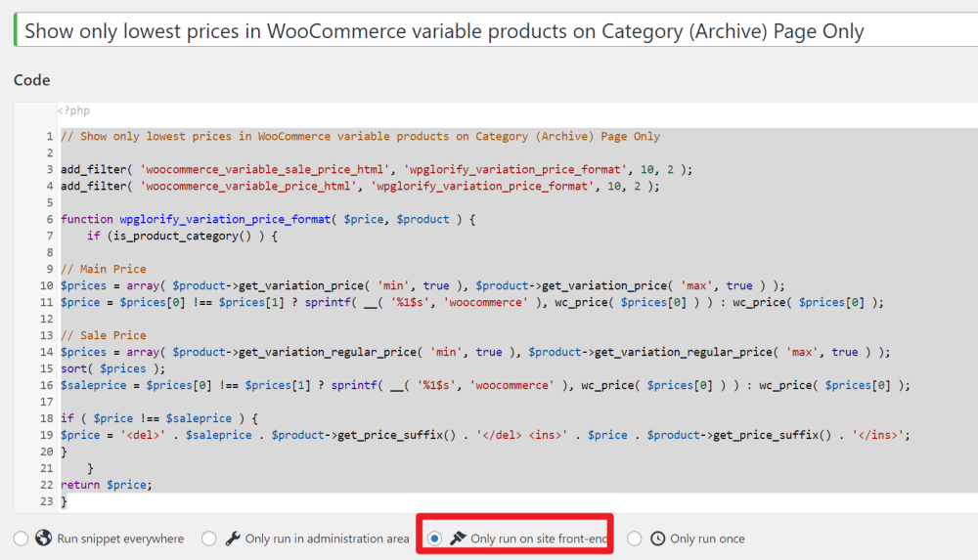This screenshot has width=978, height=560.
Task: Click the 'if ( $price !== $saleprice )' line
Action: point(159,418)
